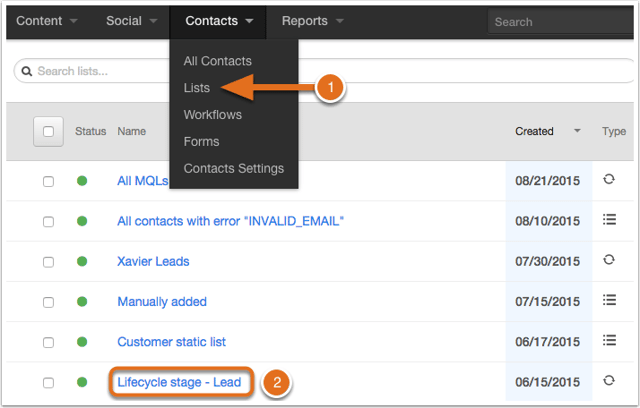Click smart list icon in Xavier Leads row
The image size is (640, 408).
[x=609, y=259]
